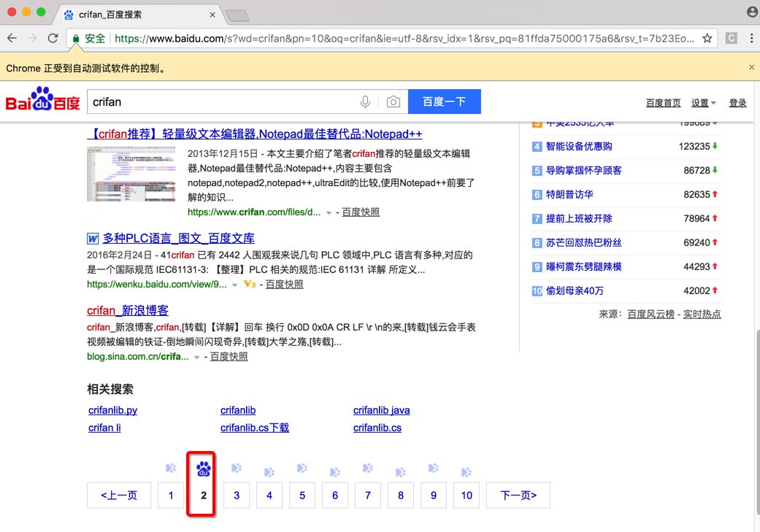The image size is (760, 532).
Task: Click 下一页 to go to next page
Action: coord(518,496)
